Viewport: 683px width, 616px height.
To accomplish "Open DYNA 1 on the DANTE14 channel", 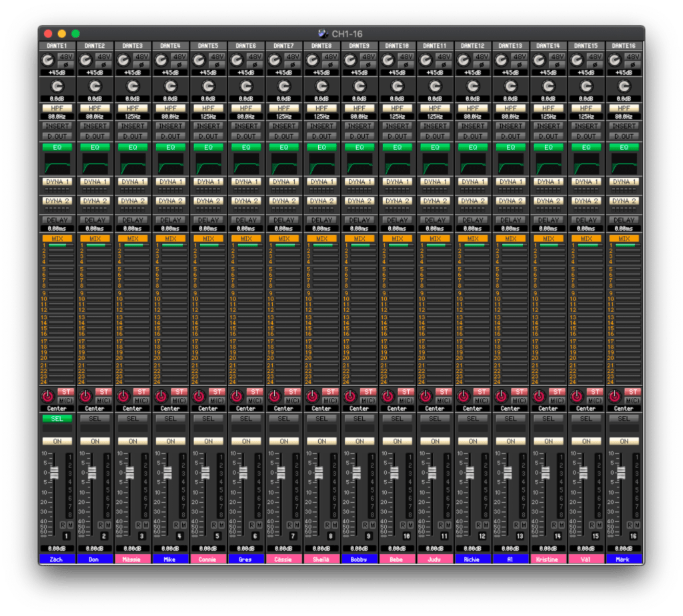I will 548,181.
